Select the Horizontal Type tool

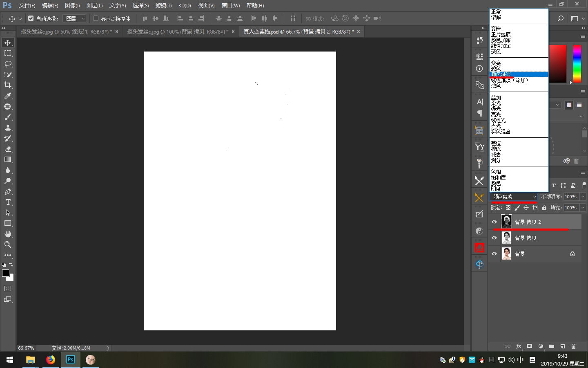click(x=8, y=202)
